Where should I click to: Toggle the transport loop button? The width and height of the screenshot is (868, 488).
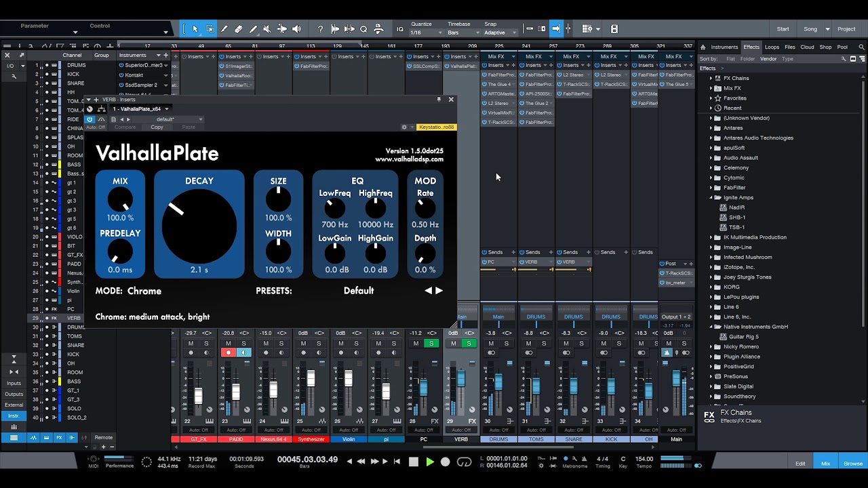[465, 462]
